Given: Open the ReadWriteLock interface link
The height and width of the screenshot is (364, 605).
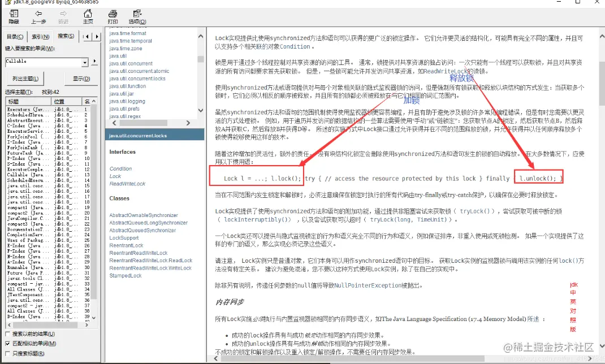Looking at the screenshot, I should click(127, 184).
